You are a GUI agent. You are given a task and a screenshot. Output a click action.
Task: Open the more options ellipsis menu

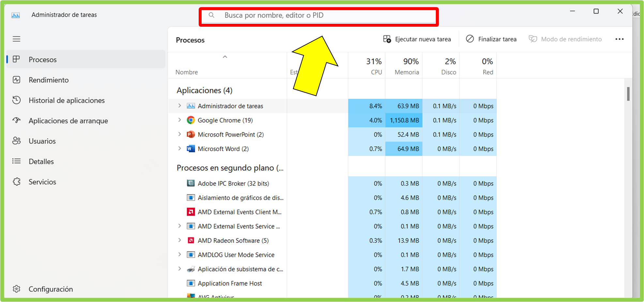(x=619, y=39)
